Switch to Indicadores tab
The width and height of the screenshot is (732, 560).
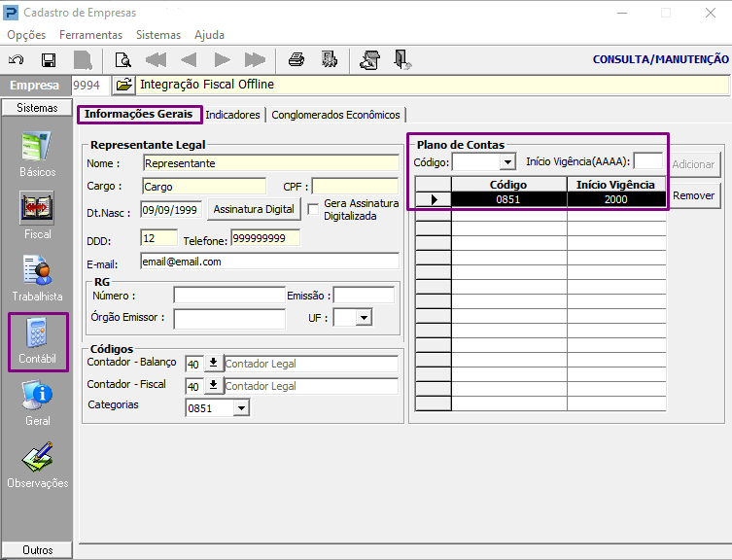[232, 115]
